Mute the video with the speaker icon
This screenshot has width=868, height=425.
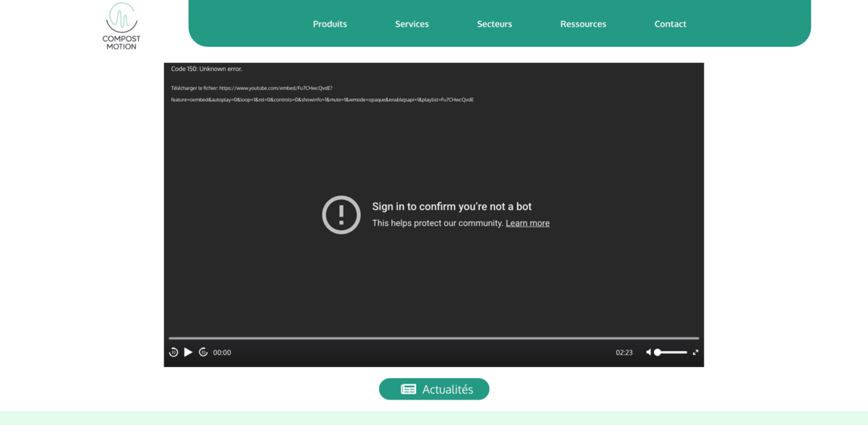(649, 353)
